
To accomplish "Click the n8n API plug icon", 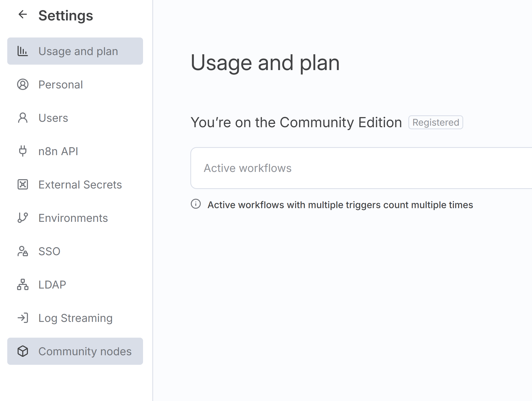I will click(x=23, y=151).
